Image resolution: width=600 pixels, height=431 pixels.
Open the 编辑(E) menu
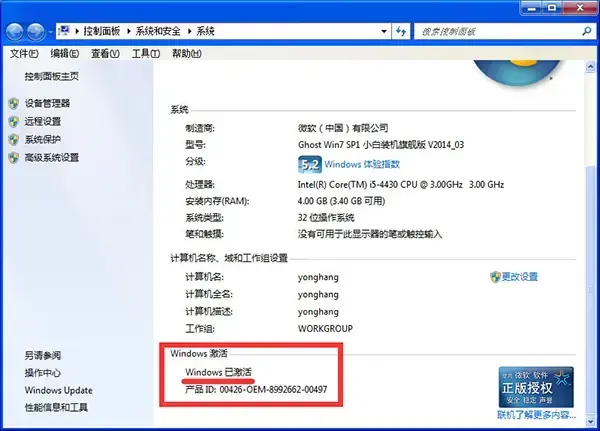pyautogui.click(x=65, y=54)
